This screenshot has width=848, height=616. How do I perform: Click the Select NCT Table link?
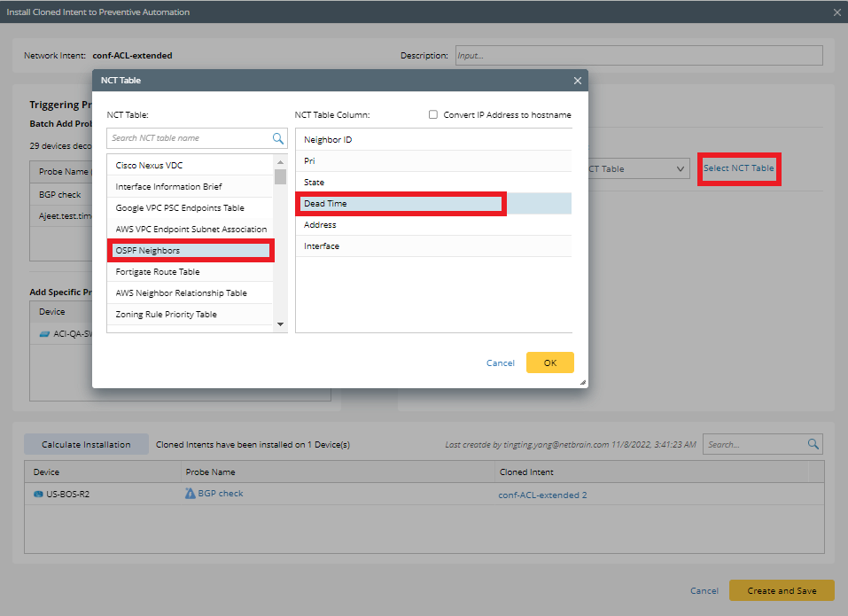(738, 168)
